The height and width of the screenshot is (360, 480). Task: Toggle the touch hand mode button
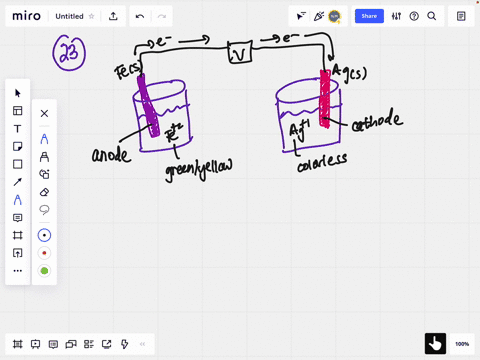click(435, 344)
